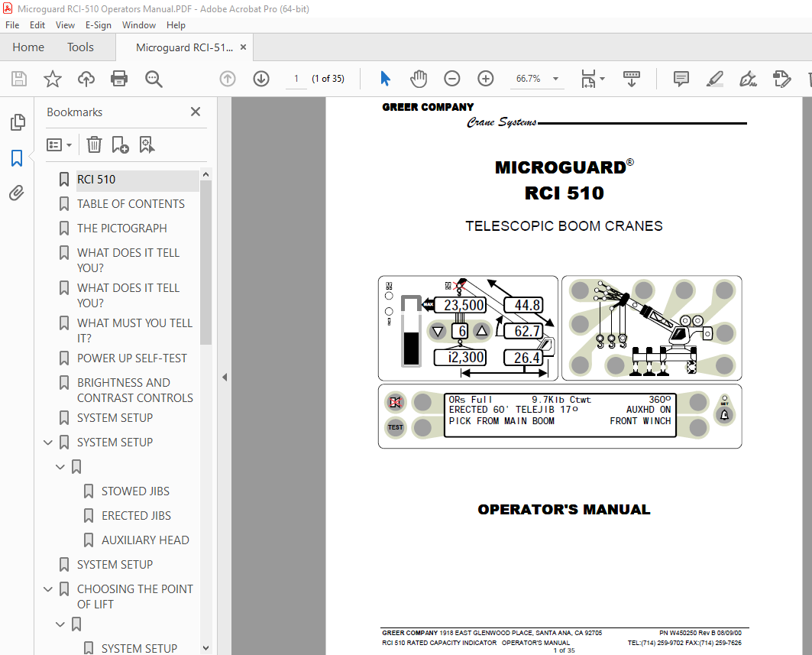The height and width of the screenshot is (655, 812).
Task: Print the document with printer icon
Action: (x=119, y=79)
